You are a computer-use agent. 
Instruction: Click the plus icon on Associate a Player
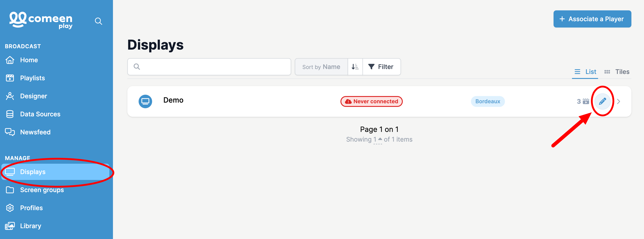[562, 19]
